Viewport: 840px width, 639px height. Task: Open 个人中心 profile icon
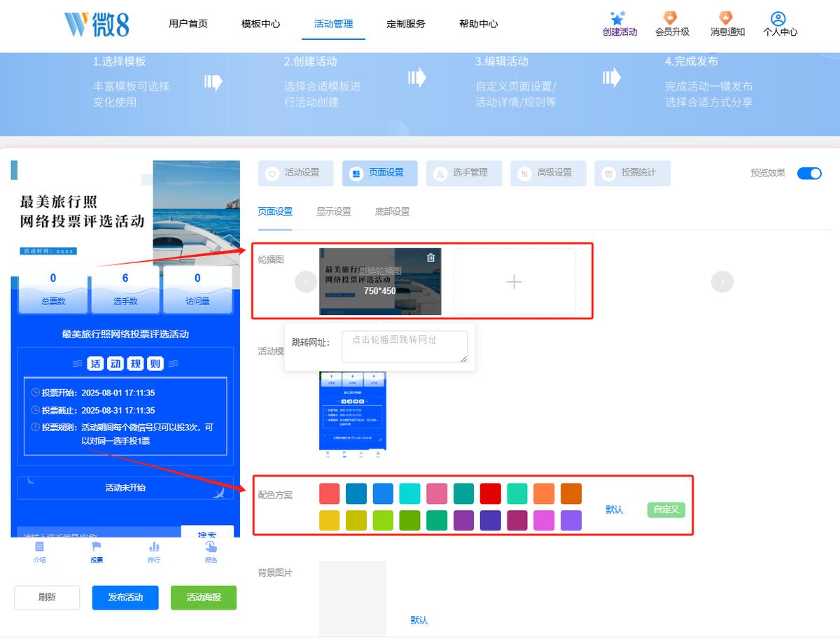click(778, 18)
